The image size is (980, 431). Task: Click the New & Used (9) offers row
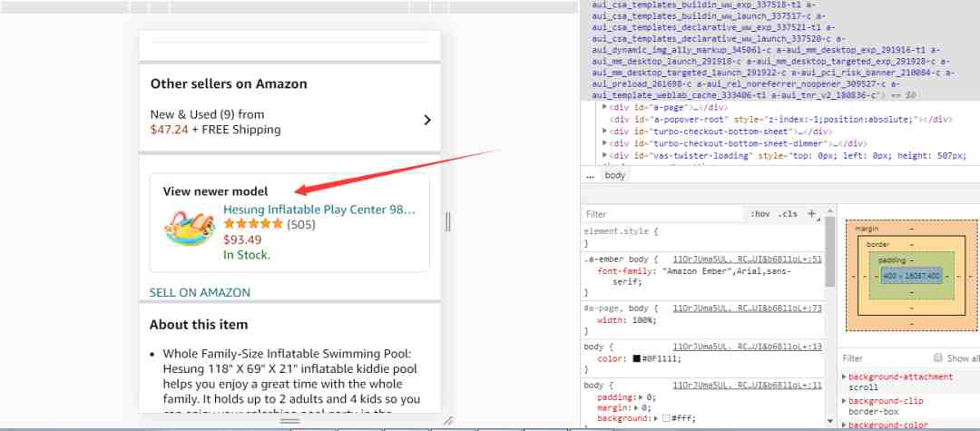pos(290,122)
